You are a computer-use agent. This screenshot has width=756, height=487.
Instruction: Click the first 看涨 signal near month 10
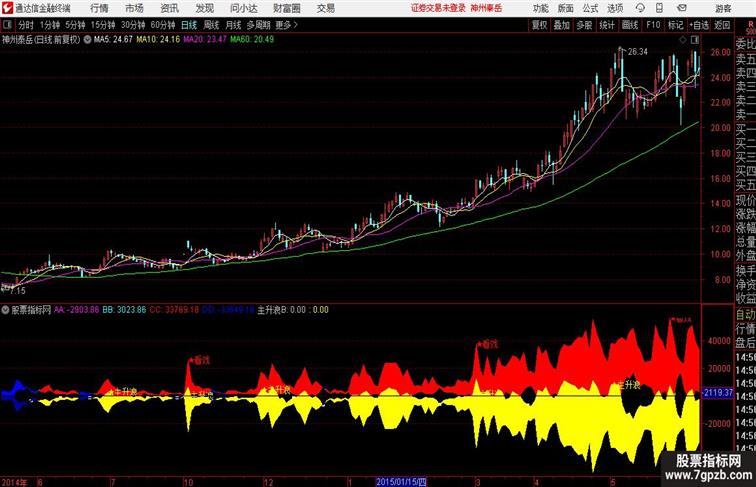pos(200,360)
